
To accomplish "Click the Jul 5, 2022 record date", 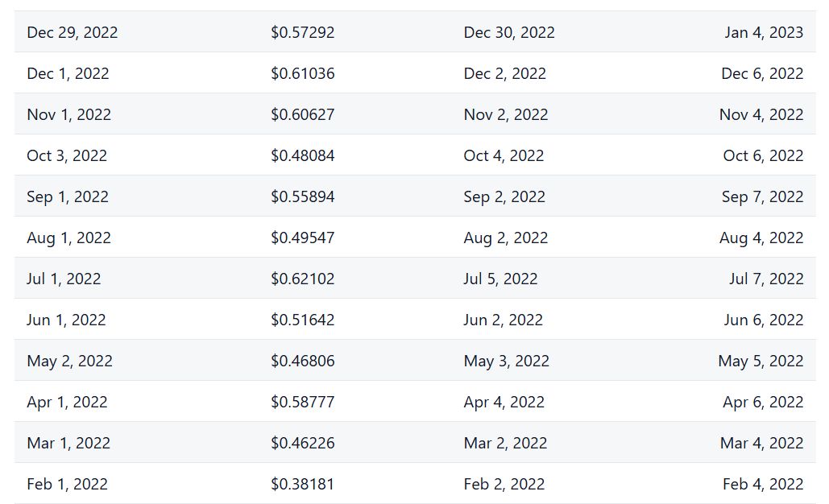I will pyautogui.click(x=500, y=279).
